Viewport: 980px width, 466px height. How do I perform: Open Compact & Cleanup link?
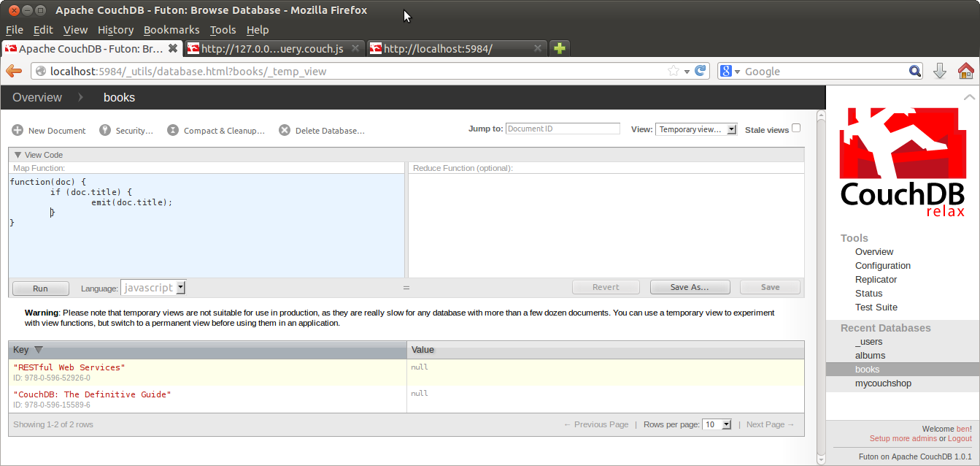coord(224,131)
